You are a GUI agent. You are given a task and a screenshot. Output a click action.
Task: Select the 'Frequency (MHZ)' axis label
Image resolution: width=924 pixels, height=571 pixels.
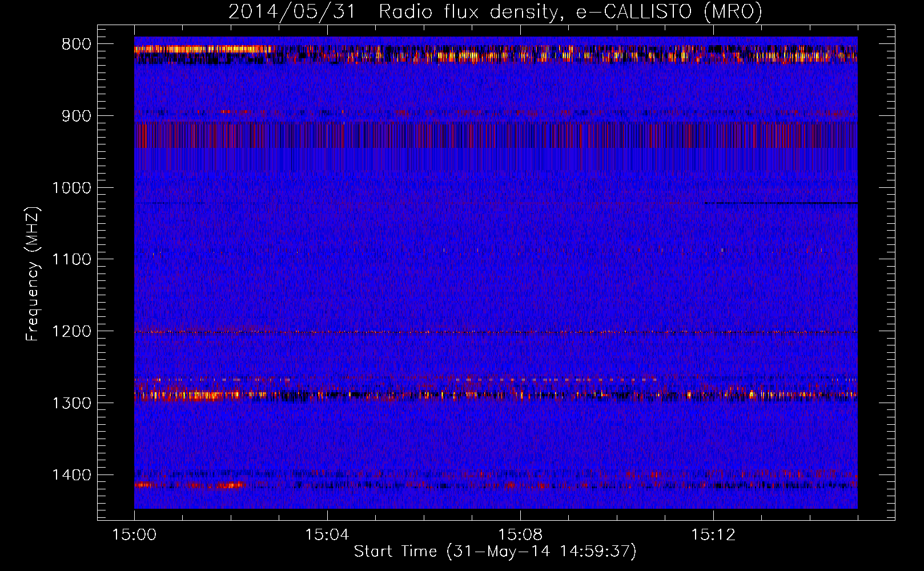pos(33,274)
